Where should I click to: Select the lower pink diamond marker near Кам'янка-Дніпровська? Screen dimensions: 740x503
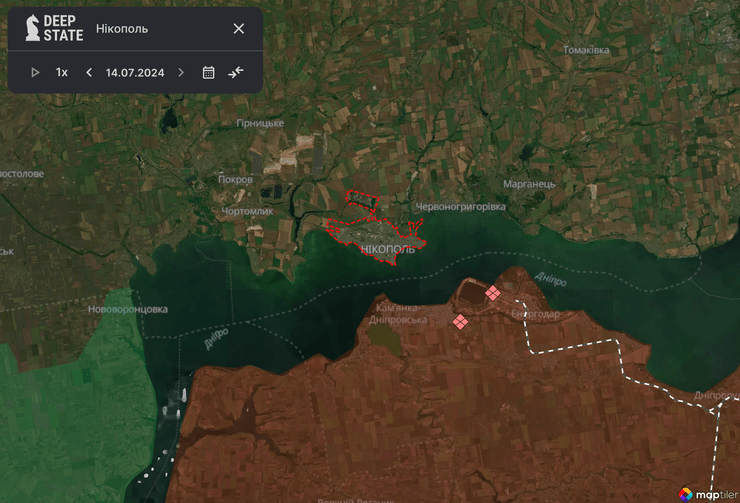(x=460, y=321)
